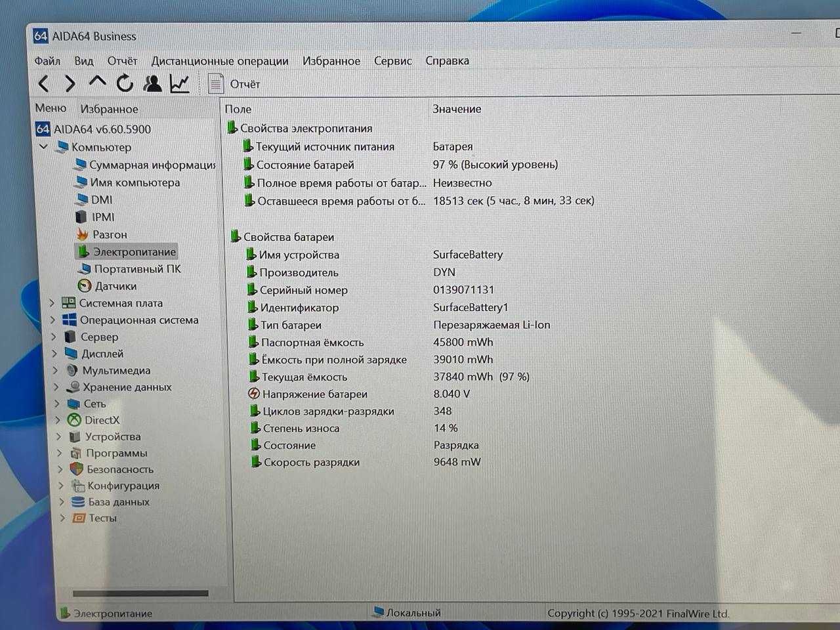Click the База данных database icon
Image resolution: width=840 pixels, height=630 pixels.
pos(78,502)
